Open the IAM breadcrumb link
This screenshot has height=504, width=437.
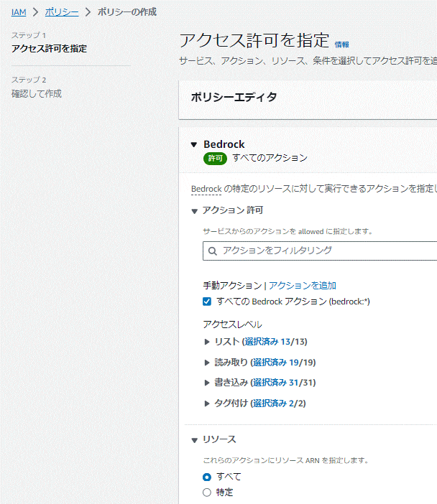click(19, 12)
